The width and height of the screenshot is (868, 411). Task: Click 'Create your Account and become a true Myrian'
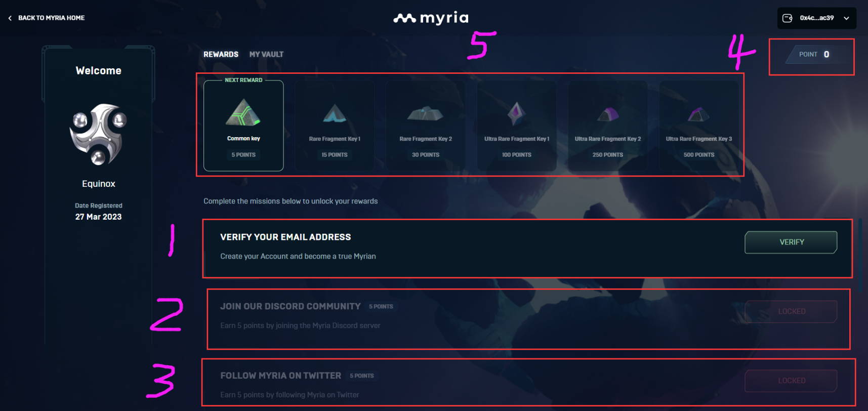point(298,256)
